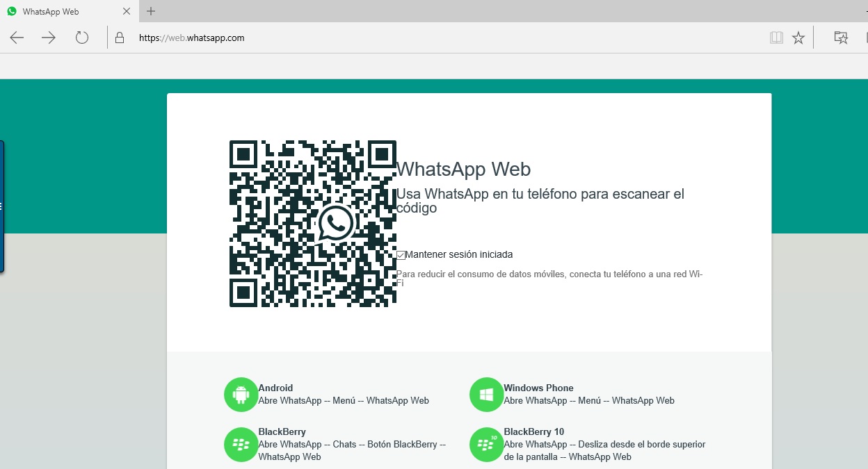868x469 pixels.
Task: Expand the blue panel on the left edge
Action: point(3,206)
